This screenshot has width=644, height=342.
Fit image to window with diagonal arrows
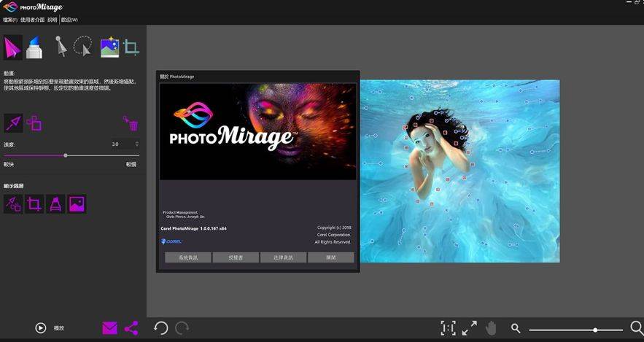pos(470,328)
